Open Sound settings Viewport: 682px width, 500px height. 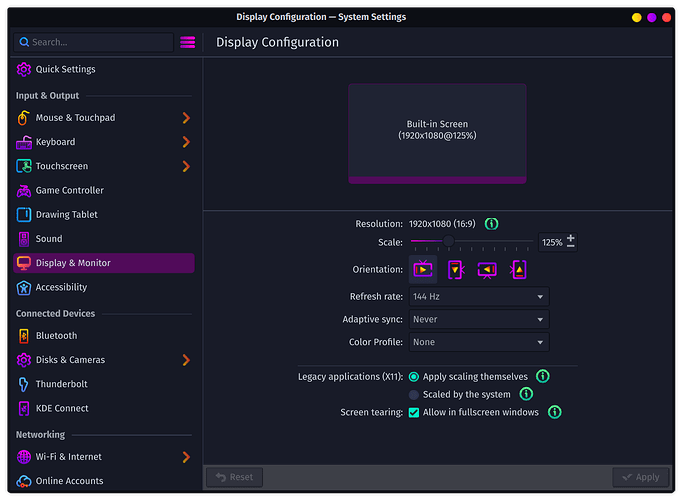104,239
